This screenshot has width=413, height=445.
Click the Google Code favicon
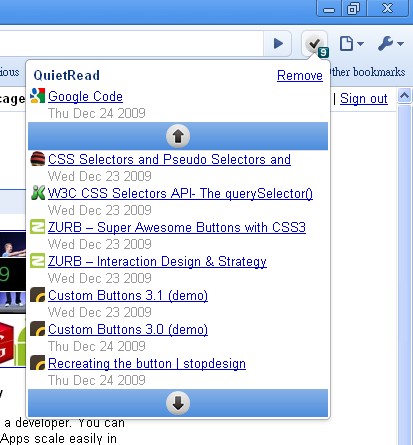click(x=37, y=96)
